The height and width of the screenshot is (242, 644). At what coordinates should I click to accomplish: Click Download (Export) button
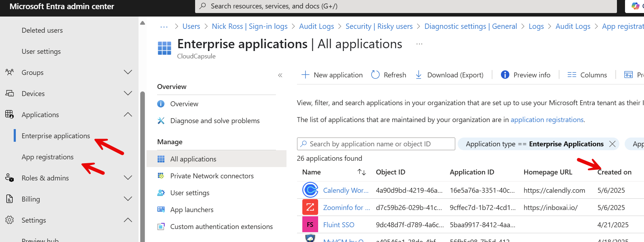click(449, 75)
